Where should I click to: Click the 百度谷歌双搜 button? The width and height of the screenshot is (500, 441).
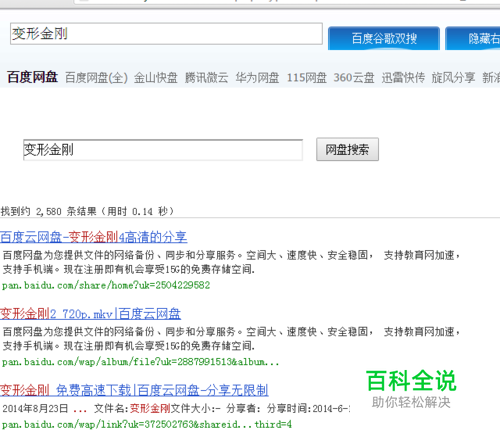point(384,38)
